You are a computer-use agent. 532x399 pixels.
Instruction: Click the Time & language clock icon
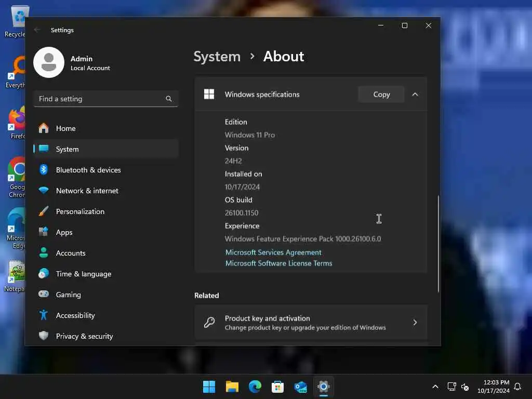tap(44, 273)
